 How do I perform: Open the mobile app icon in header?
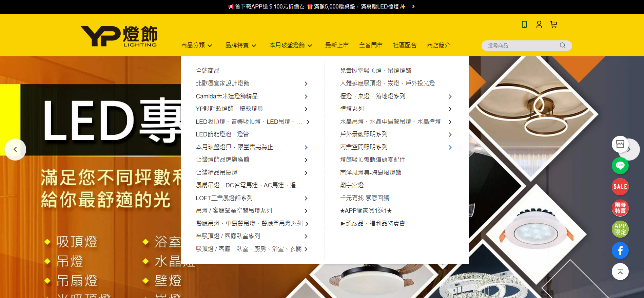(524, 24)
